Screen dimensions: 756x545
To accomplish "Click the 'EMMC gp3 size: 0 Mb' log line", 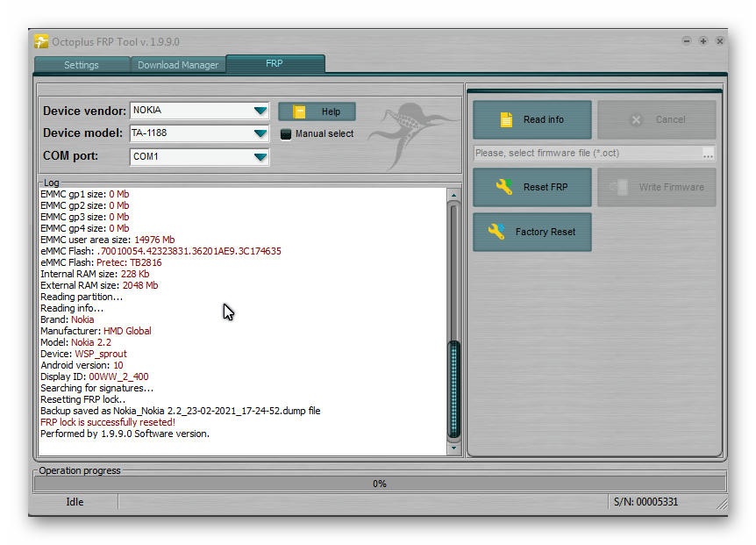I will tap(85, 217).
